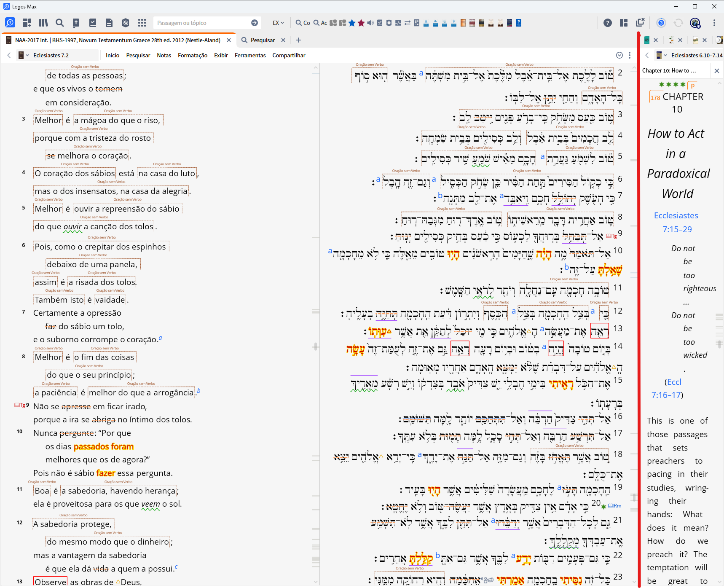Switch to the NAA-2017 int. tab

click(117, 40)
